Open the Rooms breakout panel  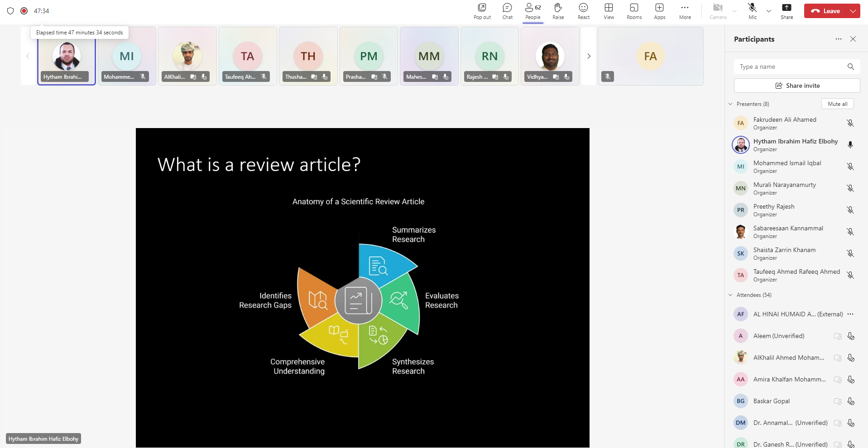(633, 11)
